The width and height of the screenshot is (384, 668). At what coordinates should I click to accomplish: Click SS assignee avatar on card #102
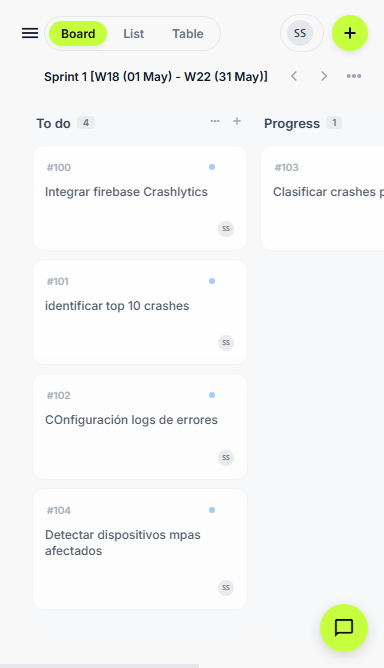click(x=226, y=458)
